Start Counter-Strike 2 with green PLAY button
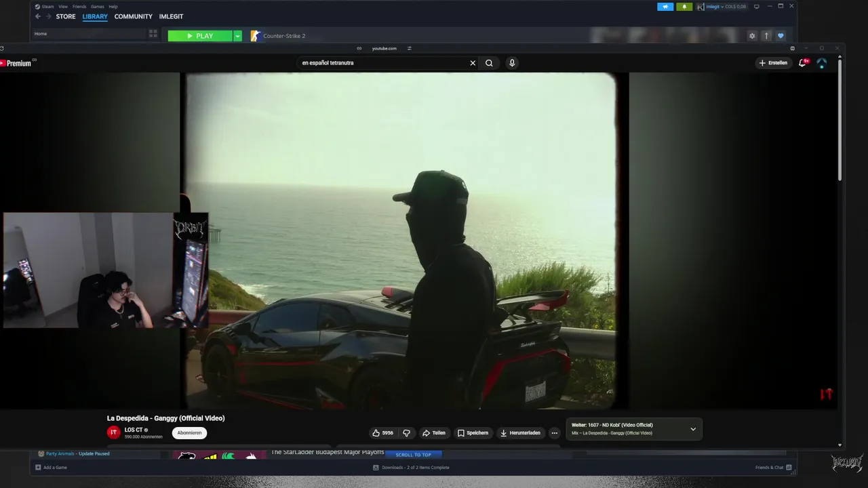This screenshot has height=488, width=868. point(200,36)
